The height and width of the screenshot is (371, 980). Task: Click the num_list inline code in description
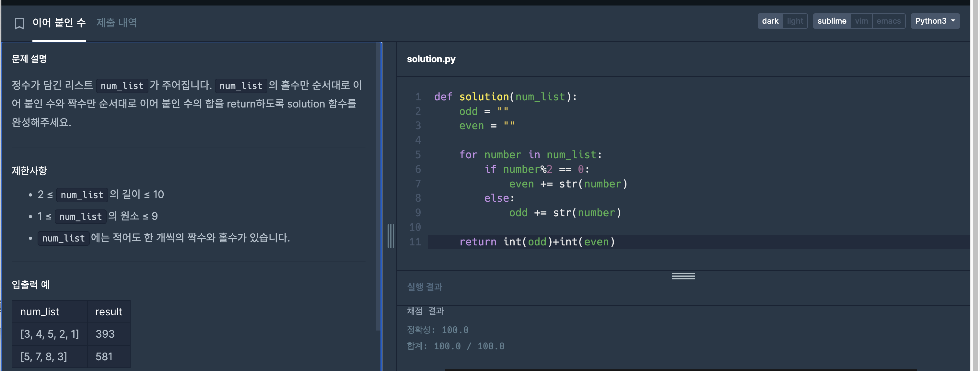122,85
